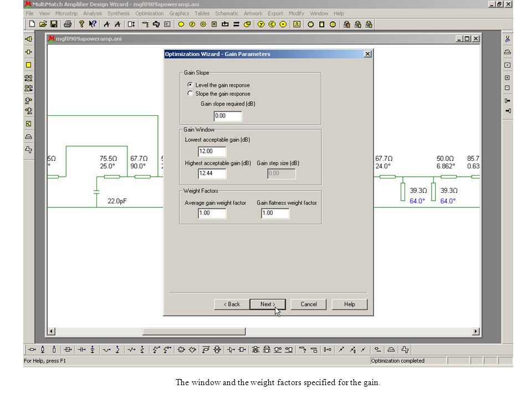Click the series inductor icon in the bottom toolbar
The width and height of the screenshot is (532, 399).
point(106,350)
